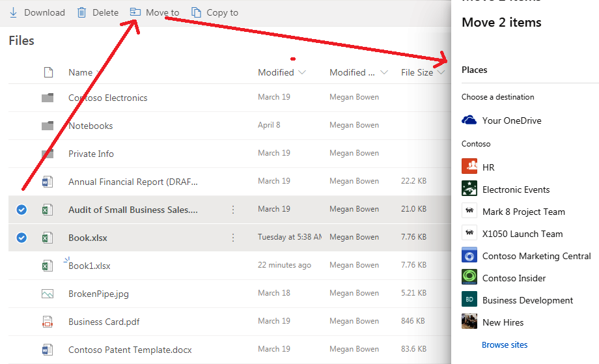Image resolution: width=599 pixels, height=364 pixels.
Task: Click the Contoso Insider site icon
Action: pyautogui.click(x=469, y=277)
